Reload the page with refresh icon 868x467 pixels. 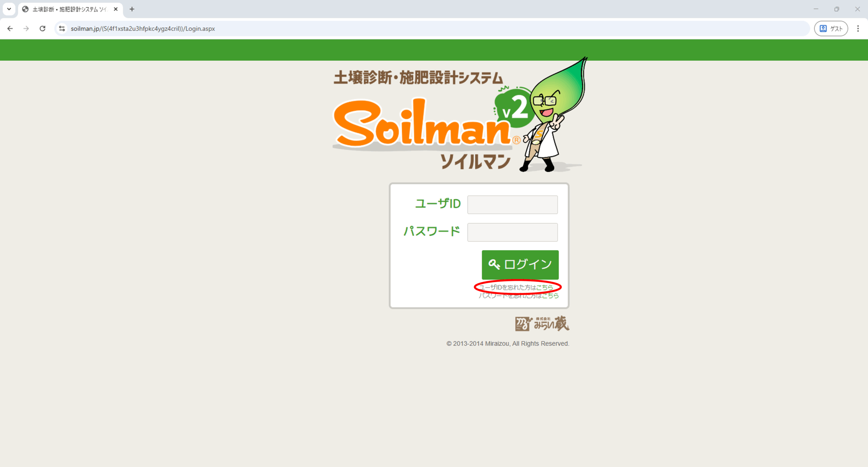pos(42,29)
